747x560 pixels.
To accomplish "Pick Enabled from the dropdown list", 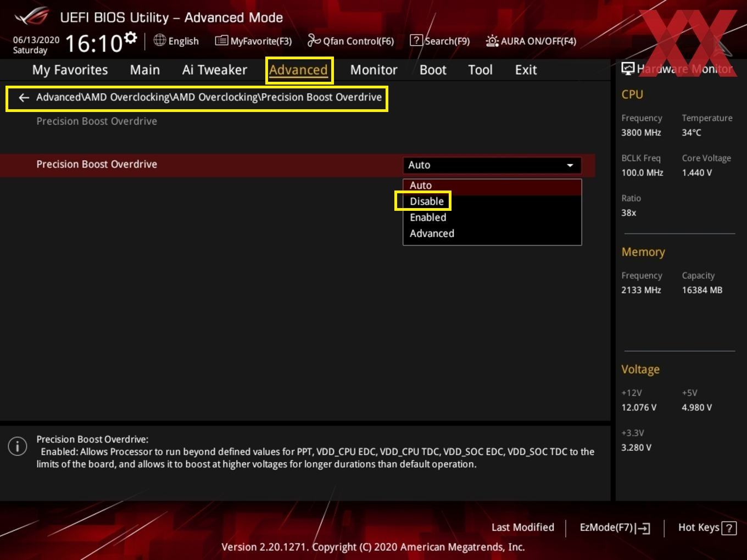I will click(x=492, y=217).
